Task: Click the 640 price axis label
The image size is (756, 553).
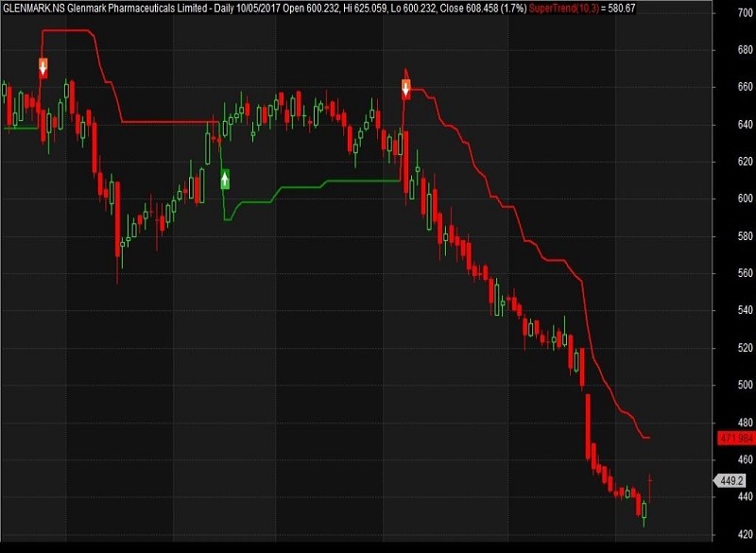Action: pos(746,125)
